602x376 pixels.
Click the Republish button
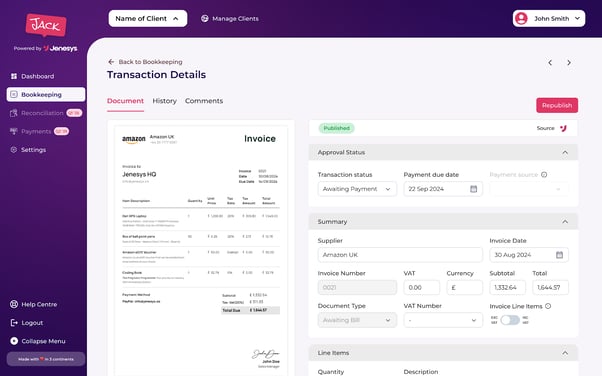pos(557,105)
